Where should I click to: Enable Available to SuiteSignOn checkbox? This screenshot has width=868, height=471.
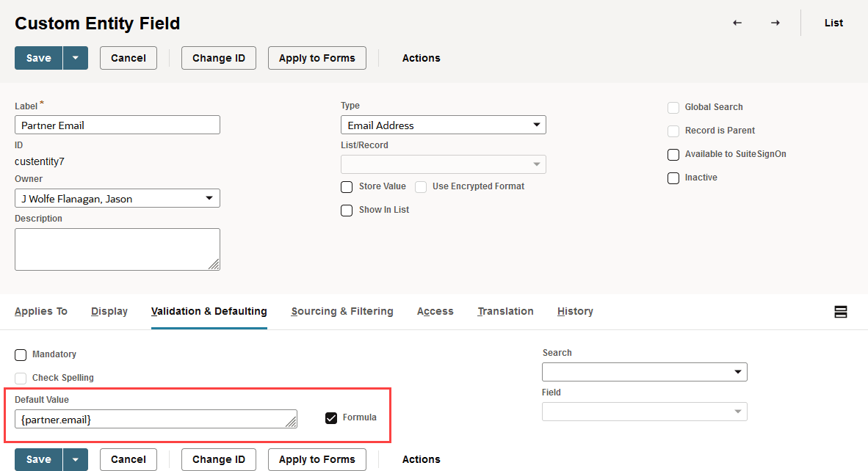click(673, 155)
